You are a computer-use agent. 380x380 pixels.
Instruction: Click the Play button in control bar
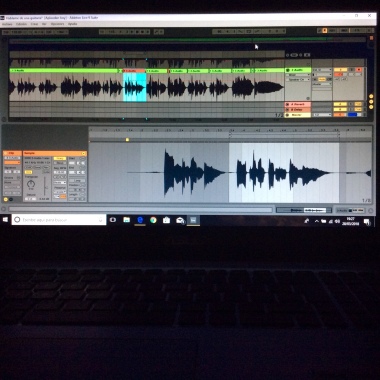coord(132,32)
